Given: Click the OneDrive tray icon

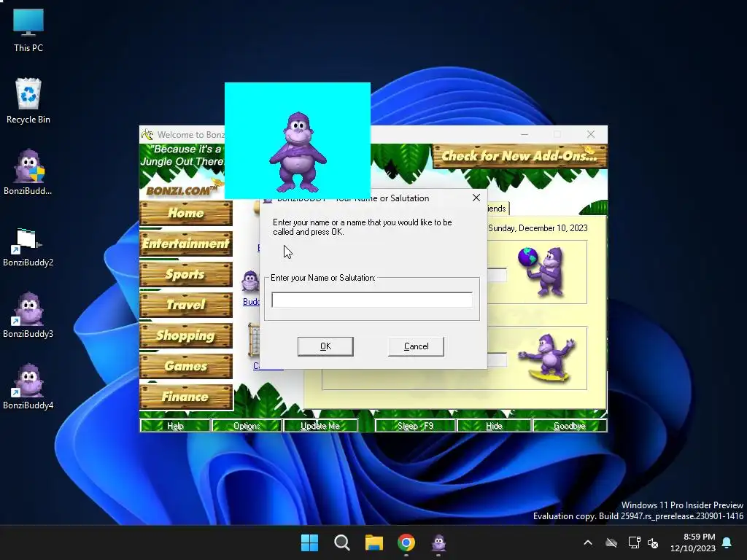Looking at the screenshot, I should [x=611, y=542].
